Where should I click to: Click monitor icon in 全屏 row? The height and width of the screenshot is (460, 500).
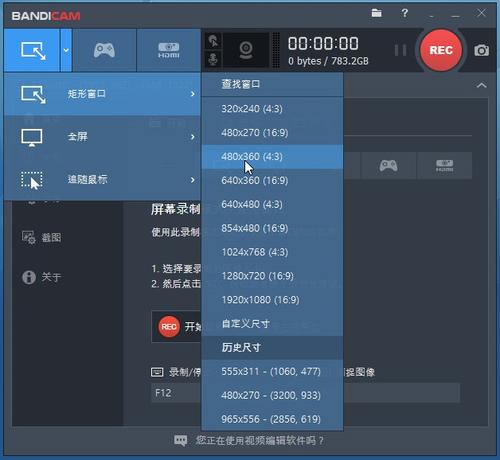click(32, 137)
